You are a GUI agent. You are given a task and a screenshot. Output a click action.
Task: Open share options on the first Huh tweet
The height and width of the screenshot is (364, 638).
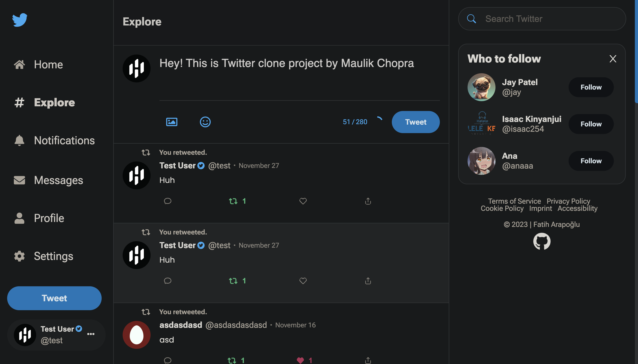[367, 201]
